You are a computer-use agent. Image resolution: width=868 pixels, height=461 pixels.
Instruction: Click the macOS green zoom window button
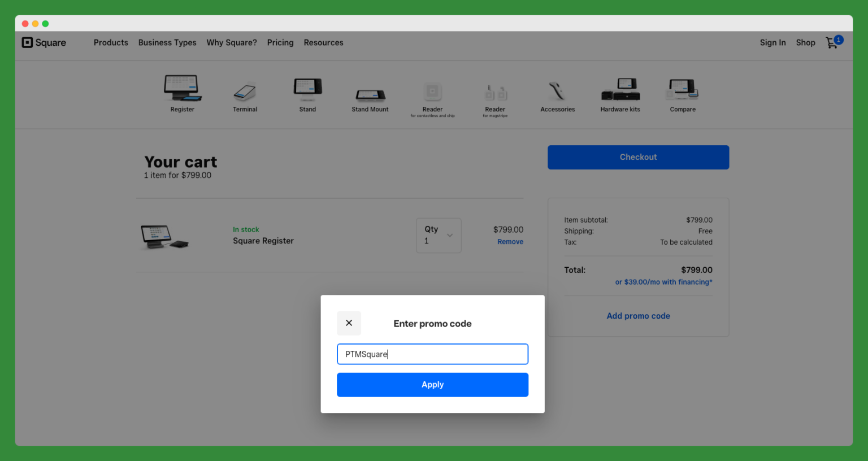pos(45,24)
